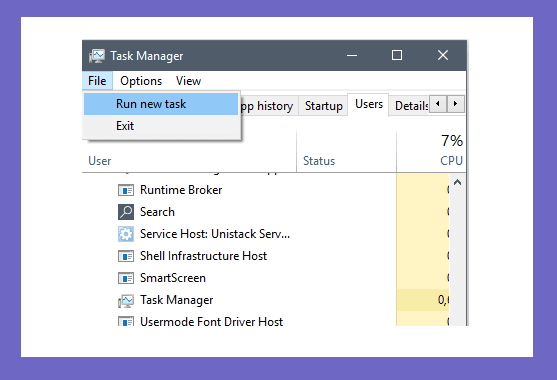Screen dimensions: 557x380
Task: Click the scrollbar up arrow
Action: 458,183
